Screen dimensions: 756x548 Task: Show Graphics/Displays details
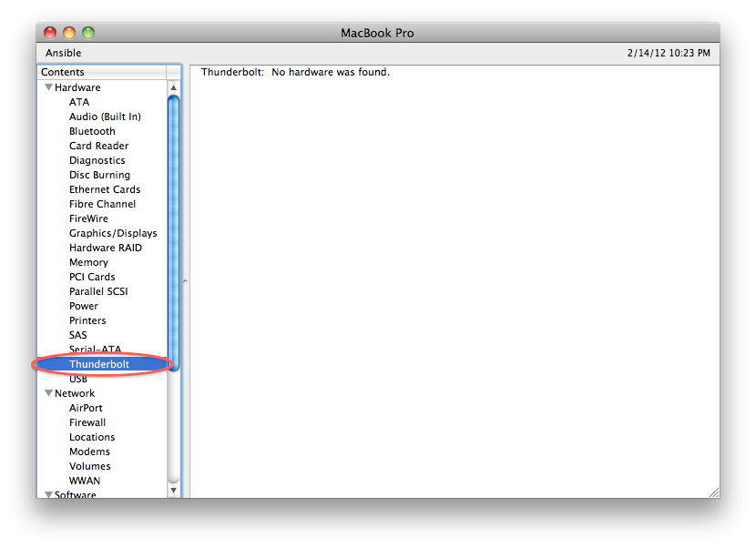(x=113, y=233)
